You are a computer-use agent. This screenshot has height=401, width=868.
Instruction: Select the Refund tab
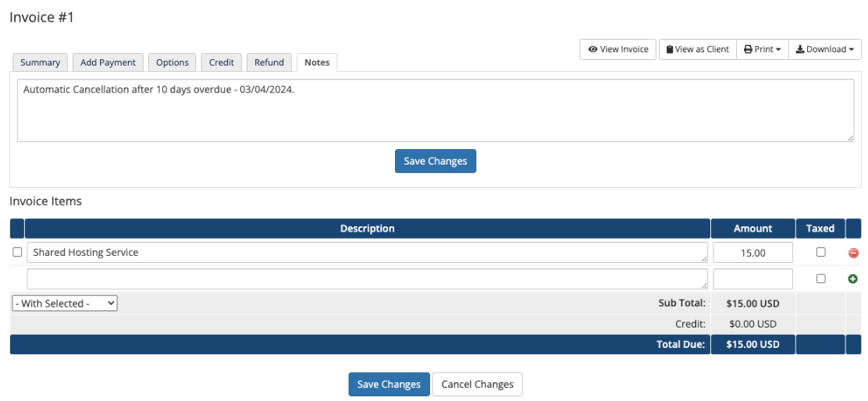pos(269,62)
